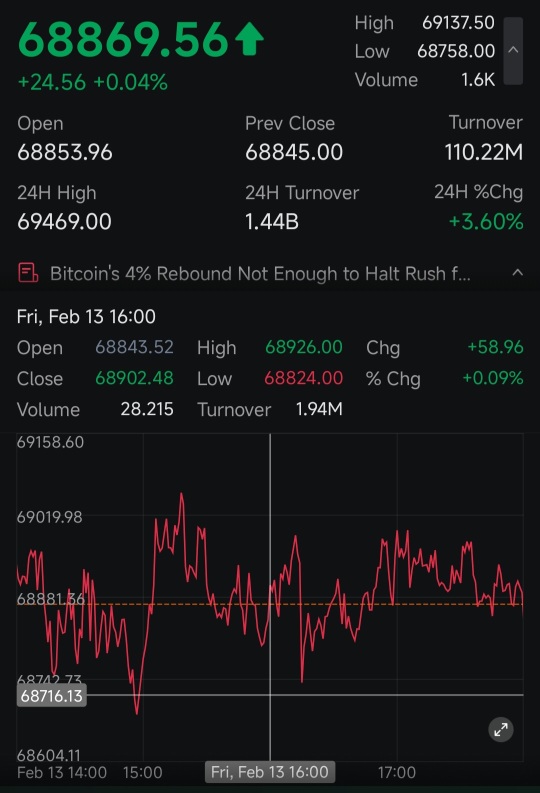540x793 pixels.
Task: Open the Bitcoin's 4% Rebound news headline
Action: click(x=260, y=274)
